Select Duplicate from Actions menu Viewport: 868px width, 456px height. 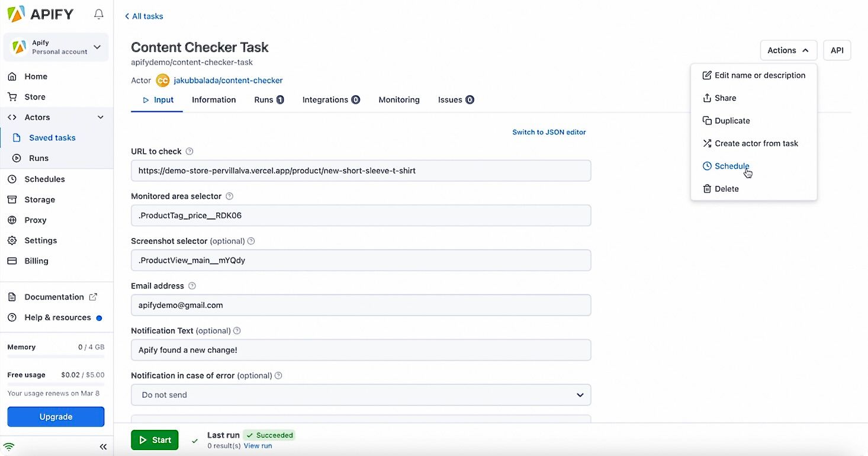754,120
